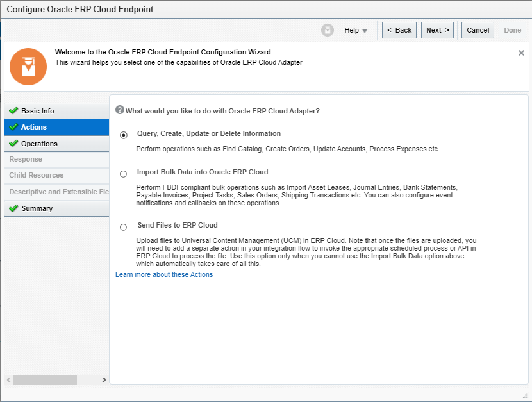This screenshot has height=402, width=532.
Task: Click the Learn more about these Actions link
Action: click(163, 274)
